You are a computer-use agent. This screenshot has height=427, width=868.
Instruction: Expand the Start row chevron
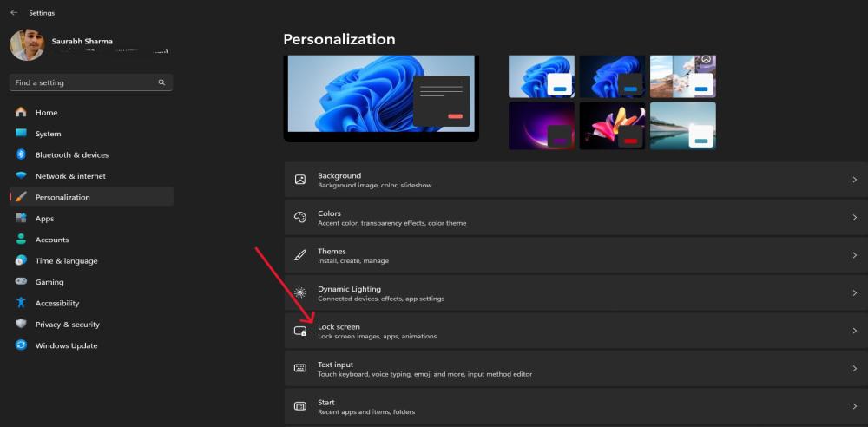pyautogui.click(x=855, y=406)
